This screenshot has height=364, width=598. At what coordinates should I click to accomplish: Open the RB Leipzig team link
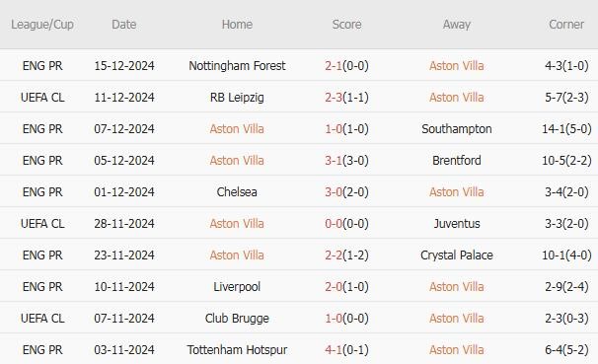coord(237,98)
